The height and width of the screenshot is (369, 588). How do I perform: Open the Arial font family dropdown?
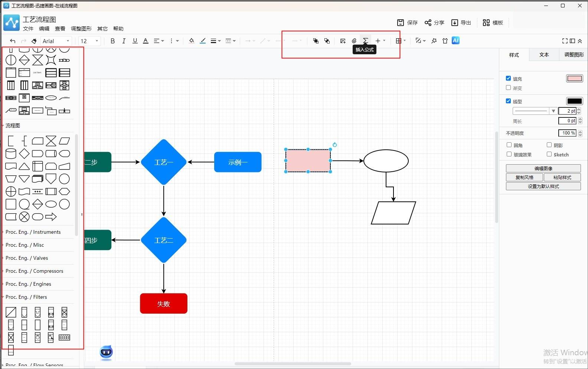coord(56,41)
